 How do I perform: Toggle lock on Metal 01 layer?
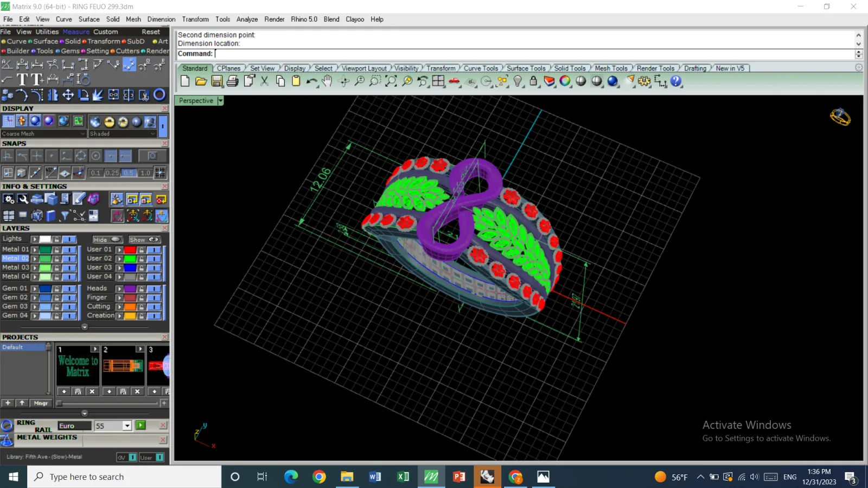[57, 250]
